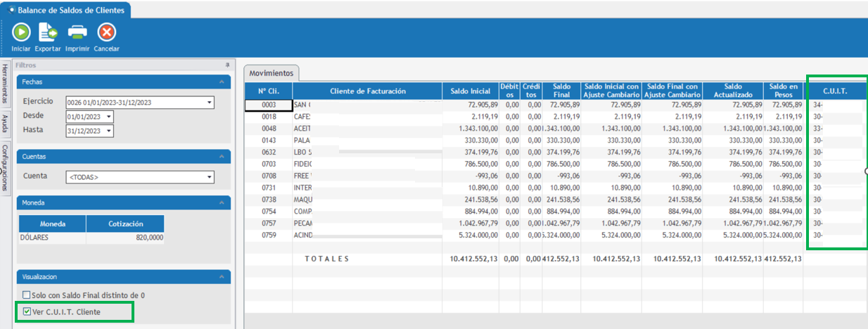Viewport: 868px width, 329px height.
Task: Enable Solo con Saldo Final distinto de 0
Action: pyautogui.click(x=27, y=295)
